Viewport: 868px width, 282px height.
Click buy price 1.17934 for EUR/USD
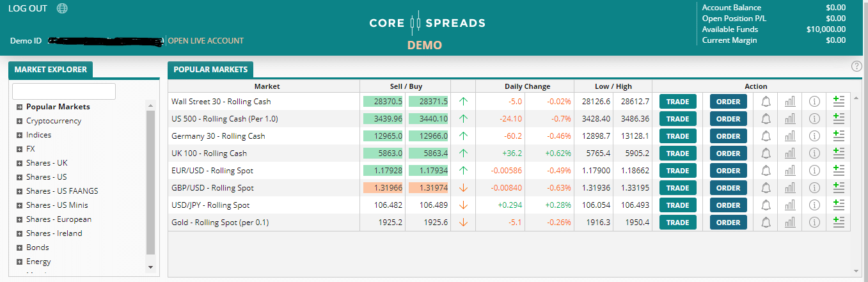429,170
